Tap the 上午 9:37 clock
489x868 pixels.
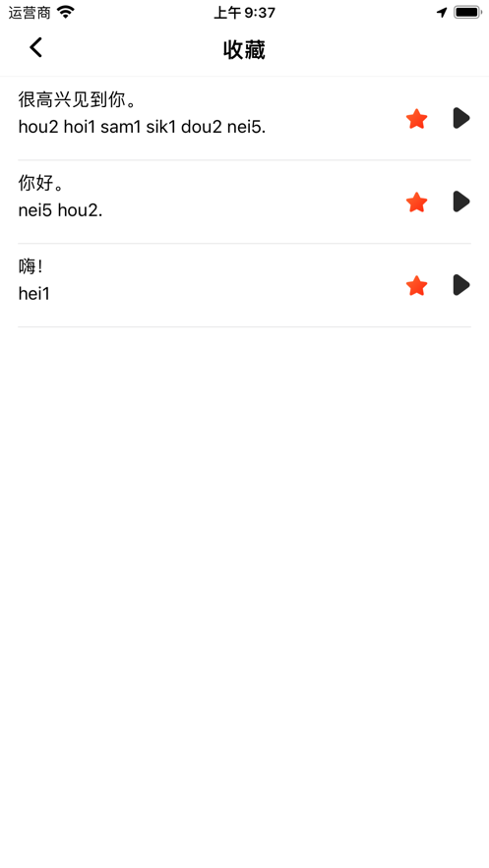click(244, 12)
